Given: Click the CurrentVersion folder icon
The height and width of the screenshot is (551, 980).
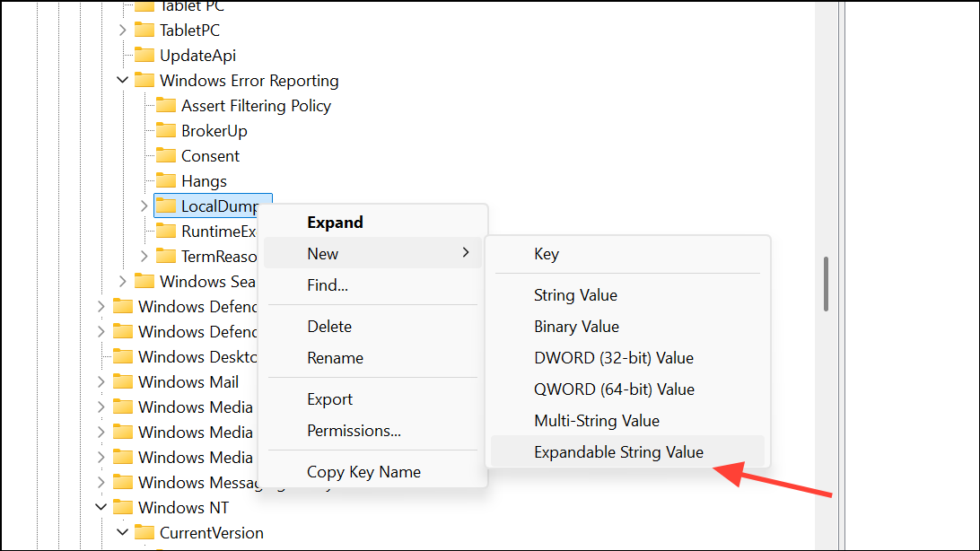Looking at the screenshot, I should pos(144,532).
